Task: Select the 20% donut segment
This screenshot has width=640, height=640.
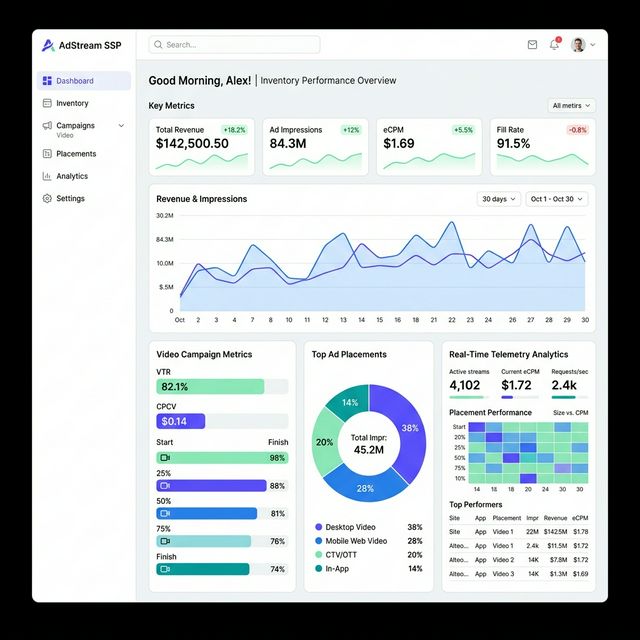Action: pos(325,442)
